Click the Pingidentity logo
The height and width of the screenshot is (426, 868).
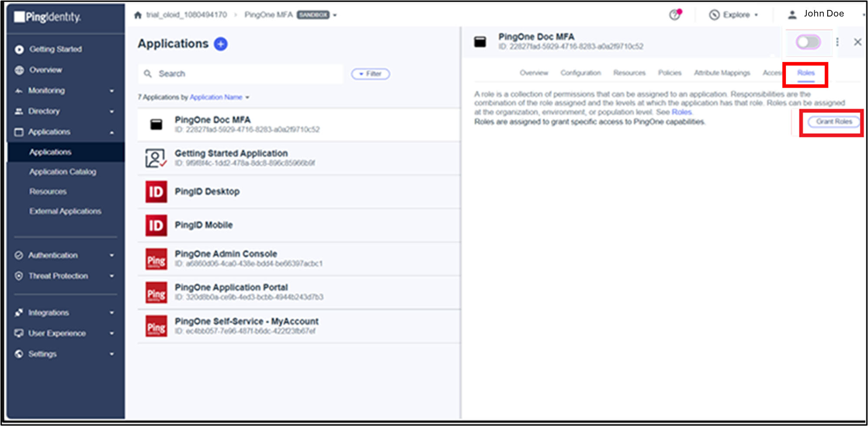coord(47,17)
